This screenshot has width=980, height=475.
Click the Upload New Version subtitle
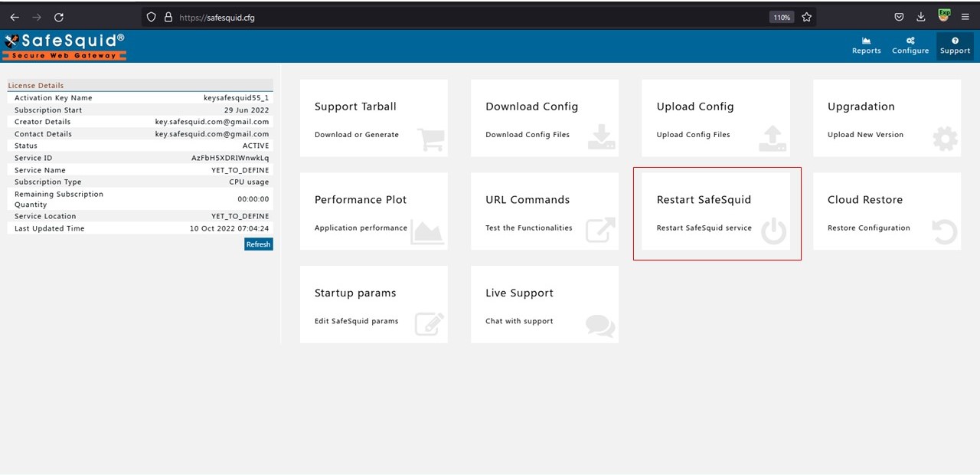(865, 135)
